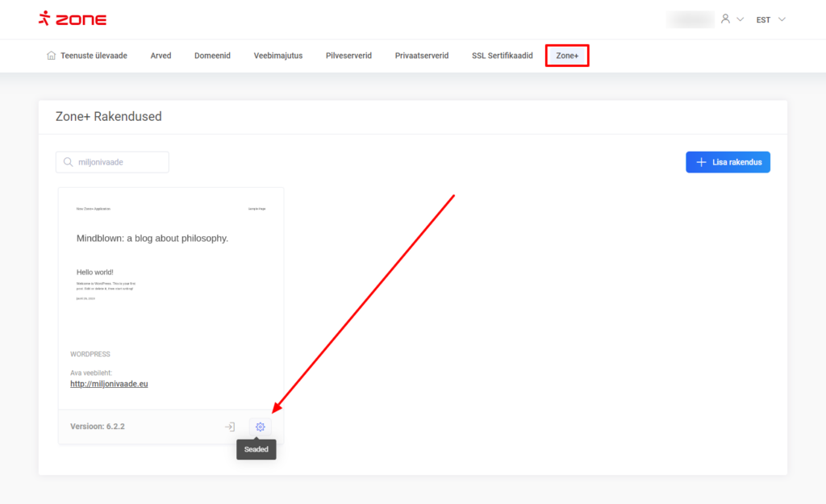Image resolution: width=826 pixels, height=504 pixels.
Task: Open the Privaatserverid tab
Action: 421,56
